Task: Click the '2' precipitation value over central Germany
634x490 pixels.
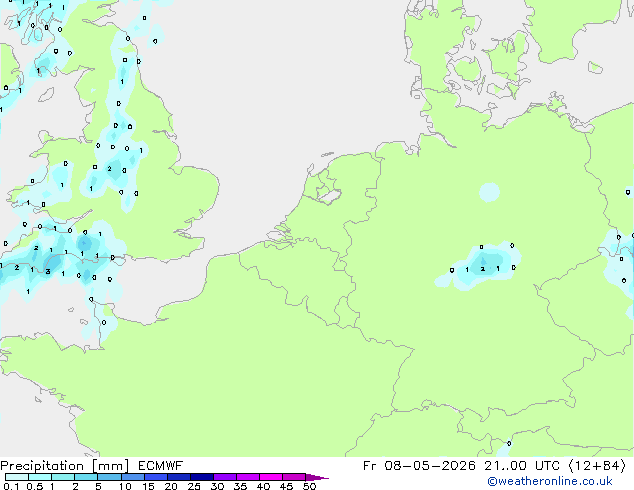Action: [x=482, y=269]
